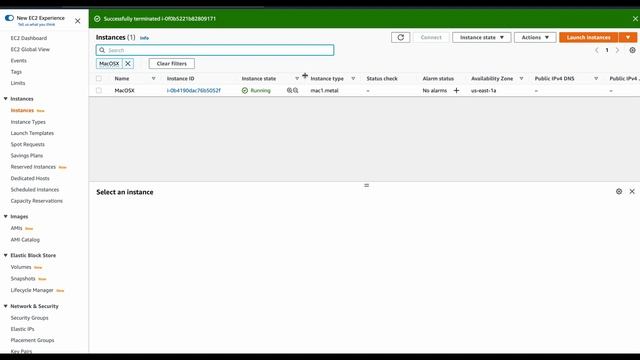Click zoom-out filter icon beside Running
The height and width of the screenshot is (360, 640).
[x=296, y=91]
